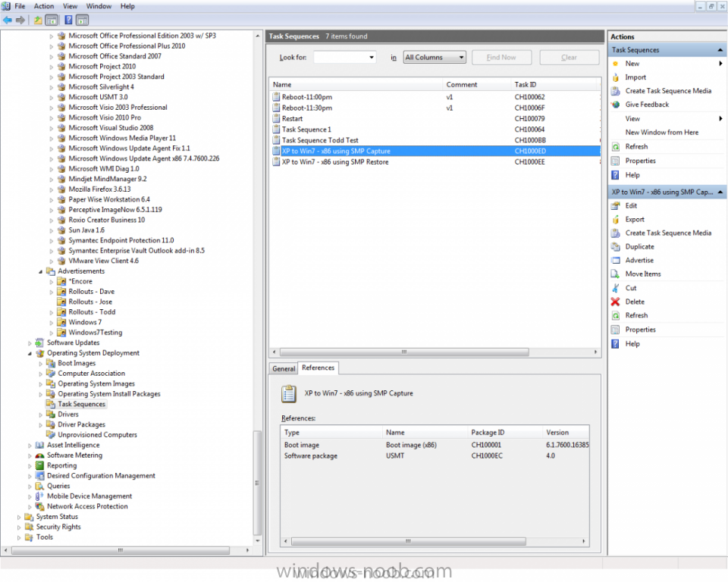Click the Mobile Device Management node icon
Viewport: 728px width, 582px height.
coord(40,496)
